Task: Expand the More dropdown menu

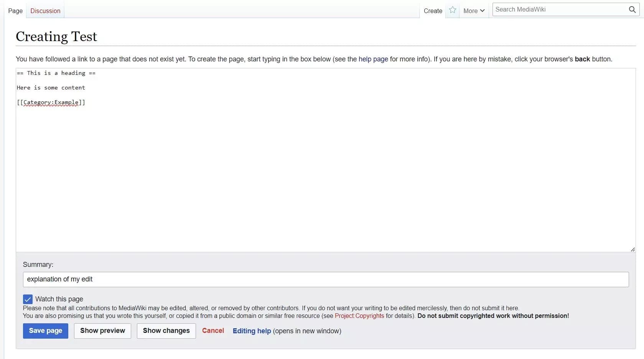Action: [x=473, y=11]
